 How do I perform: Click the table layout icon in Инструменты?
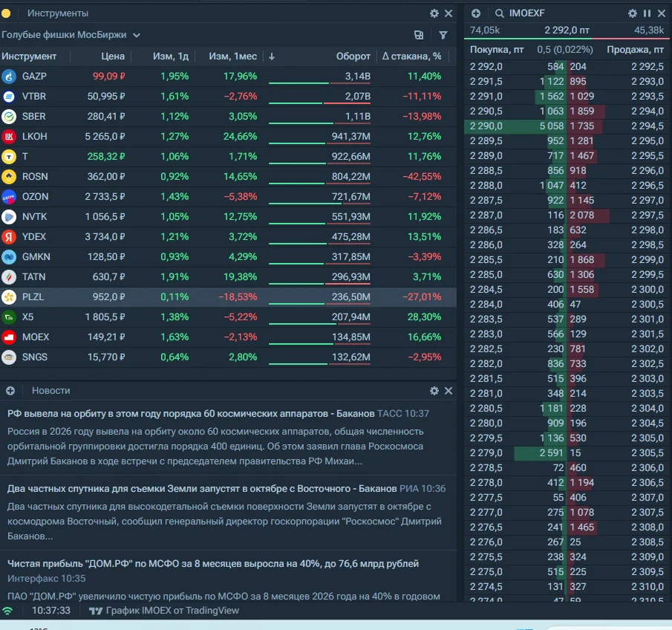pyautogui.click(x=419, y=35)
